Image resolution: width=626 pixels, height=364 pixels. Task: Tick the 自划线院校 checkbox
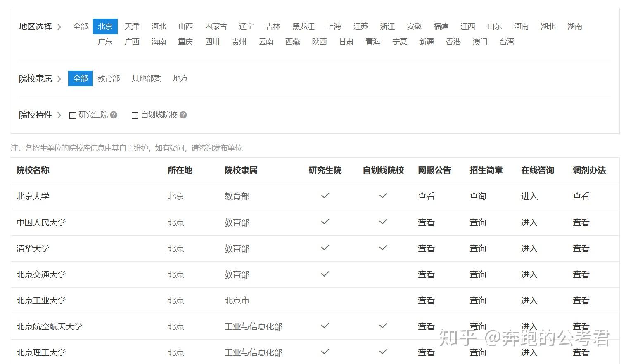pyautogui.click(x=135, y=116)
